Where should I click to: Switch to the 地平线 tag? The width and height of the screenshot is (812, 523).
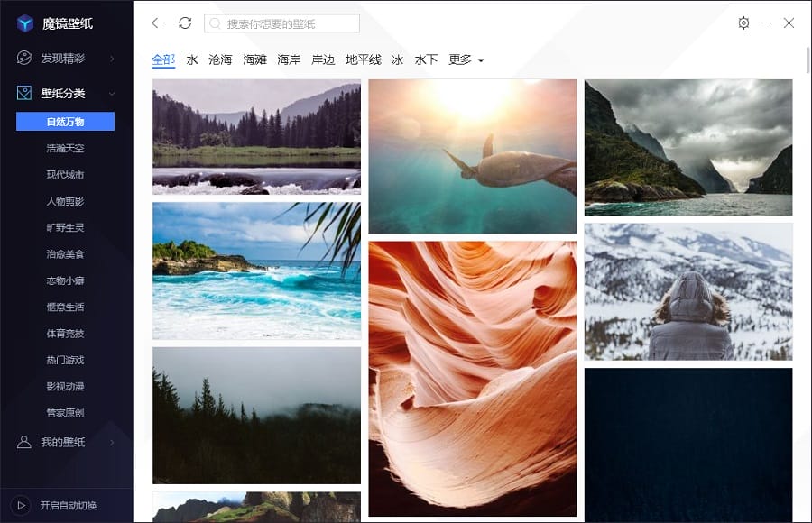coord(363,60)
